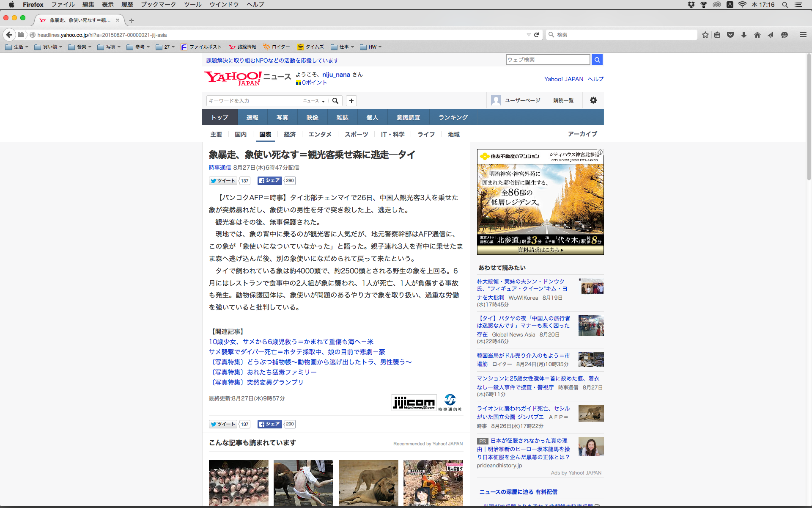Switch to the ランキング tab
The height and width of the screenshot is (508, 812).
[453, 117]
